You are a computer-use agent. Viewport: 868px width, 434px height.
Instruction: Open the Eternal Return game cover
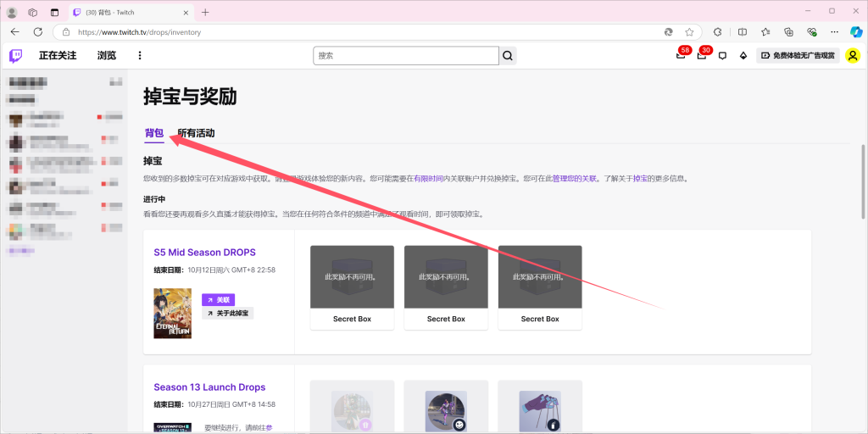tap(173, 314)
